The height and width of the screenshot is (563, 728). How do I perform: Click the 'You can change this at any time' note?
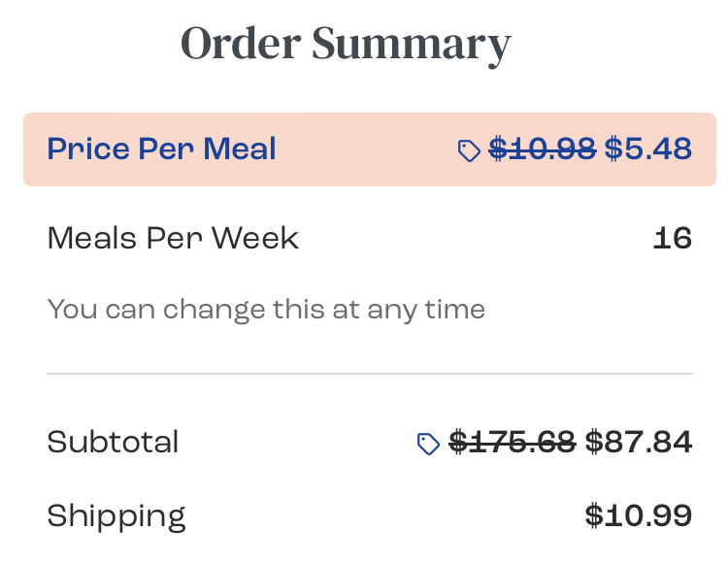266,310
